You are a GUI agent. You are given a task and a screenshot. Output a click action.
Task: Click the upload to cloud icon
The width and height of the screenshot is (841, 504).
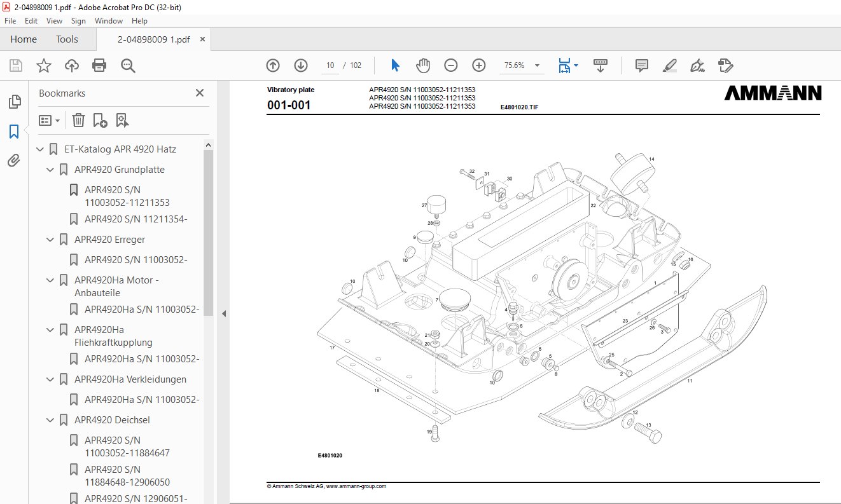tap(72, 65)
